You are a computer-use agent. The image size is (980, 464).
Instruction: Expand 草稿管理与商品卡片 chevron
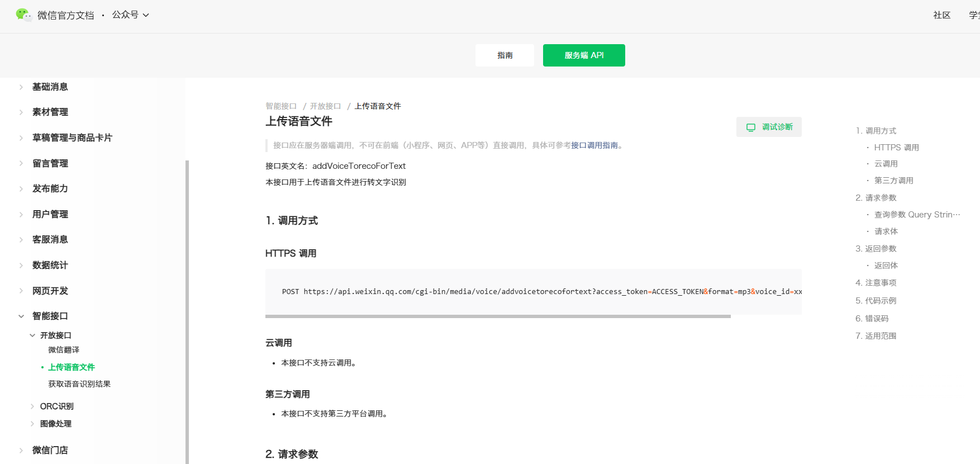point(21,138)
